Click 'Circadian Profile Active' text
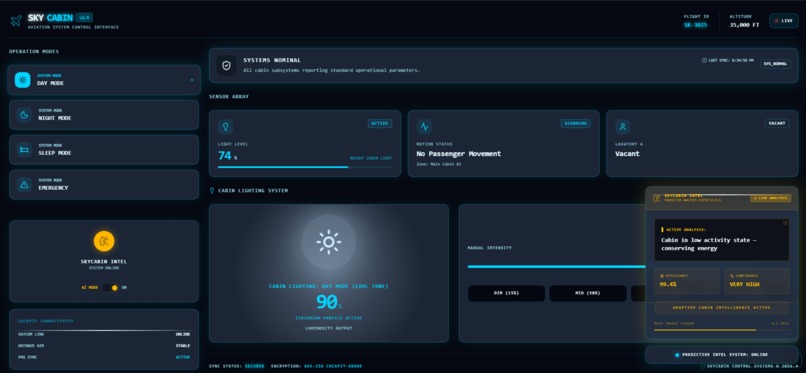Image resolution: width=806 pixels, height=373 pixels. 328,318
